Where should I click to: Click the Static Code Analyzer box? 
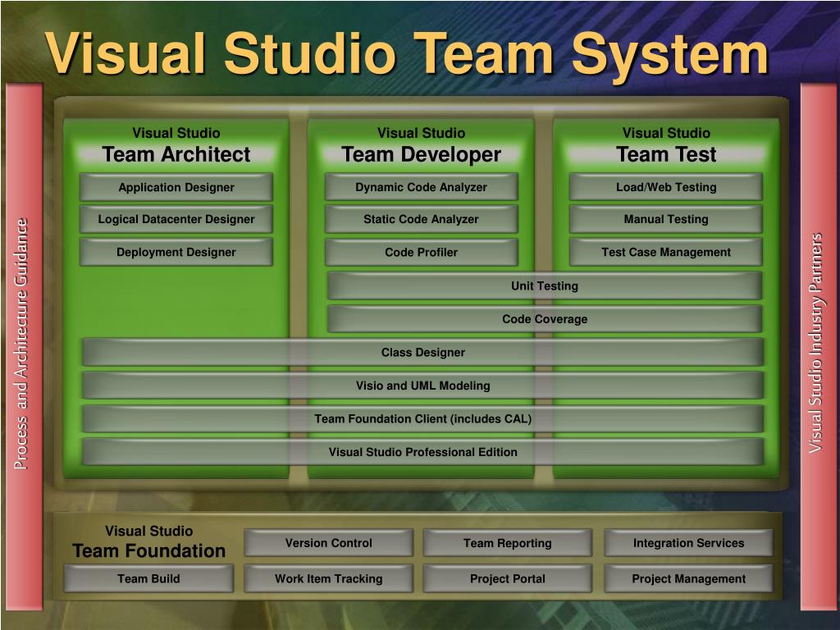point(421,219)
